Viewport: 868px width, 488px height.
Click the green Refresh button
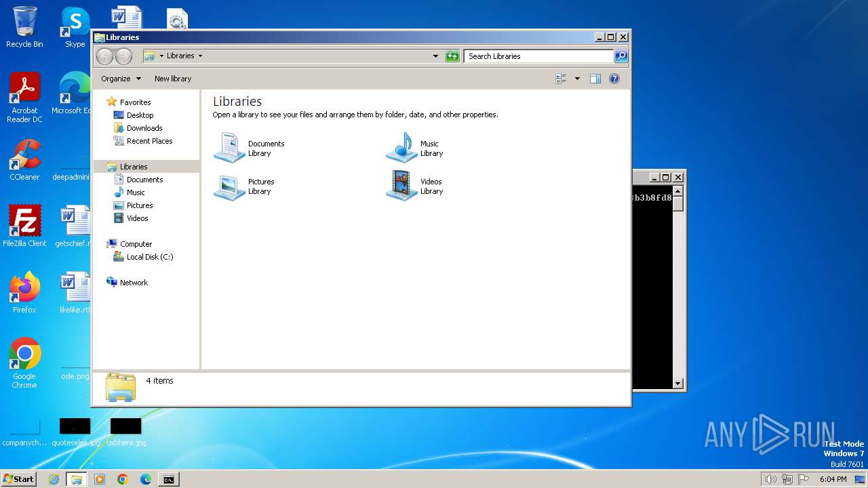click(x=452, y=56)
